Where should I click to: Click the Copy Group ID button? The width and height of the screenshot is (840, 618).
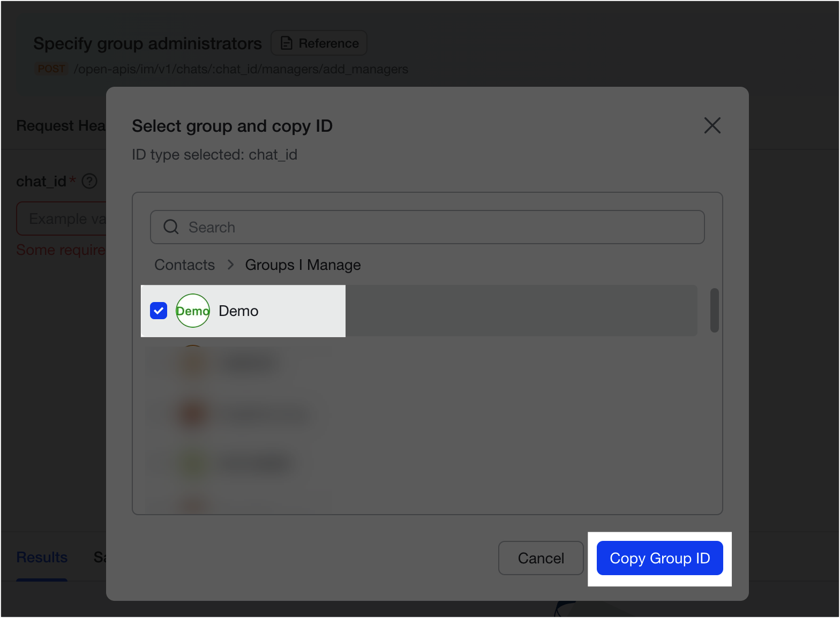pos(659,558)
